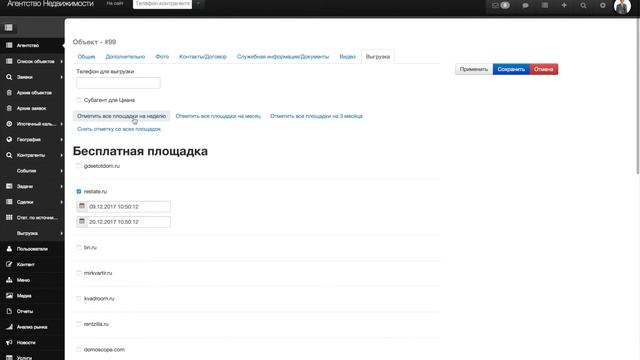Viewport: 640px width, 360px height.
Task: Click Отметить все площадки на месяц link
Action: 218,116
